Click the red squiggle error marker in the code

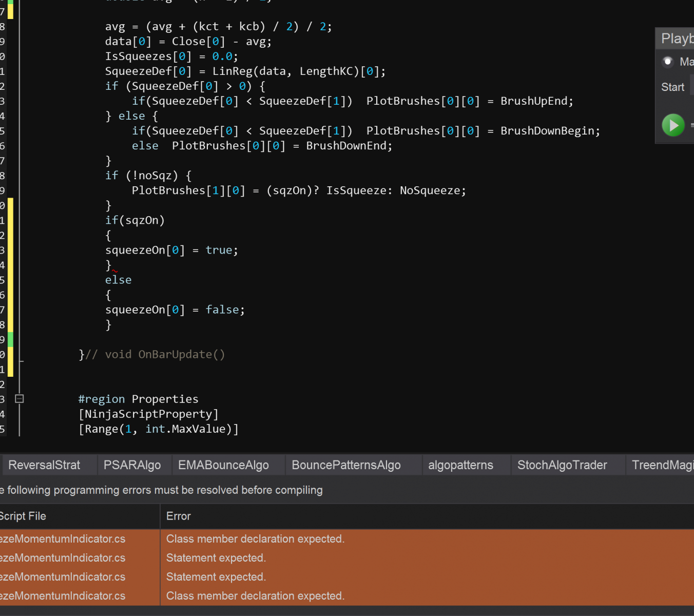tap(114, 271)
